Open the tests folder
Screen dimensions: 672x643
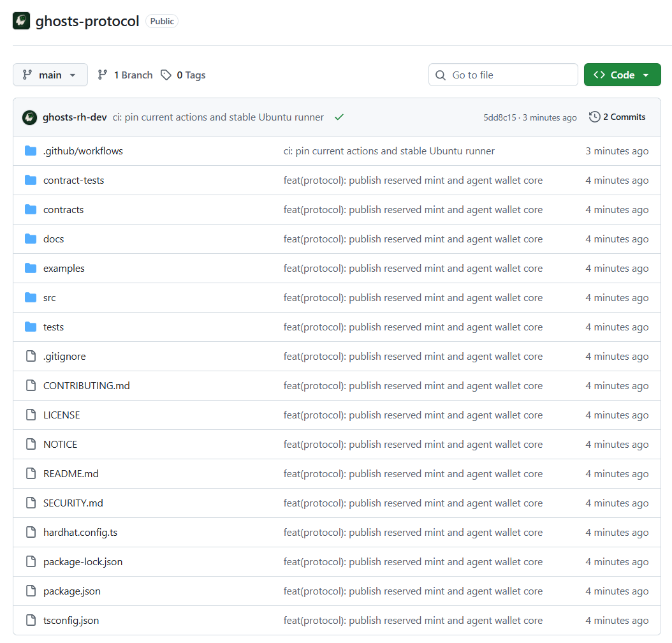pos(54,327)
